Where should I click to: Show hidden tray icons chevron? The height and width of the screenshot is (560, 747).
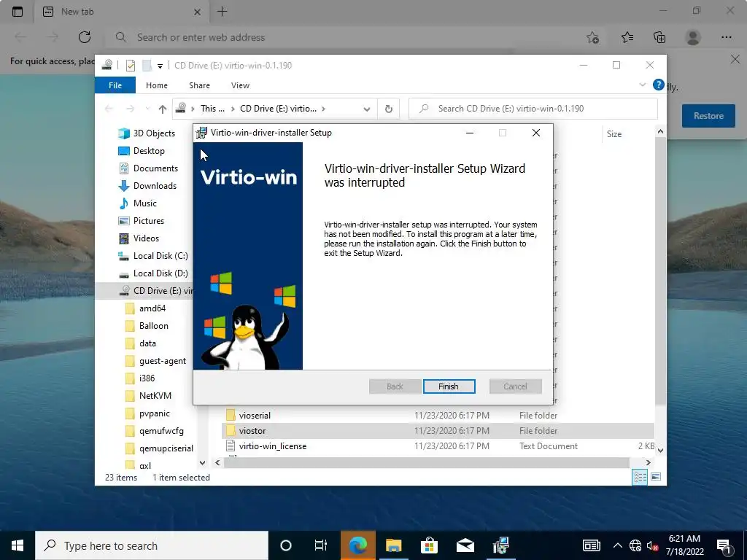pyautogui.click(x=617, y=545)
